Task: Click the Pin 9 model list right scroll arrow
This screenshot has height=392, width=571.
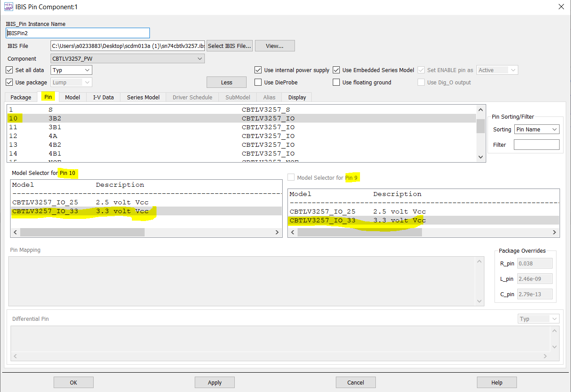Action: tap(554, 232)
